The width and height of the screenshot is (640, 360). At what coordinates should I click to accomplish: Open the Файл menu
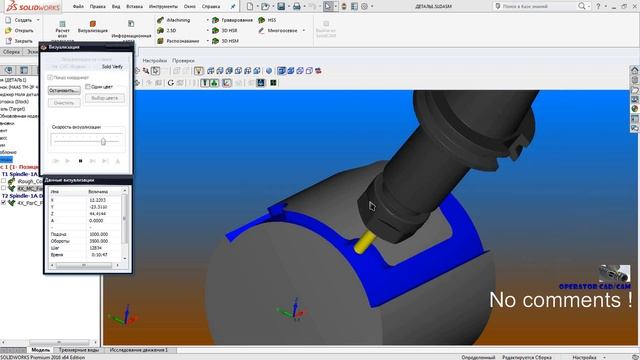tap(78, 7)
